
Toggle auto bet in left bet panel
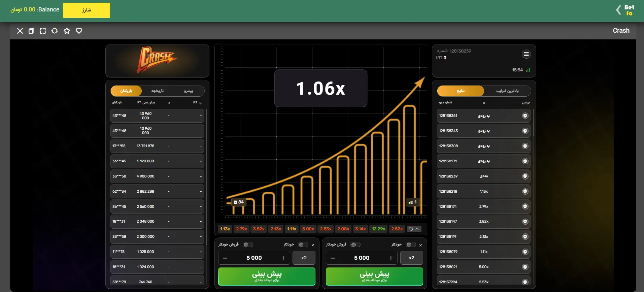[303, 245]
